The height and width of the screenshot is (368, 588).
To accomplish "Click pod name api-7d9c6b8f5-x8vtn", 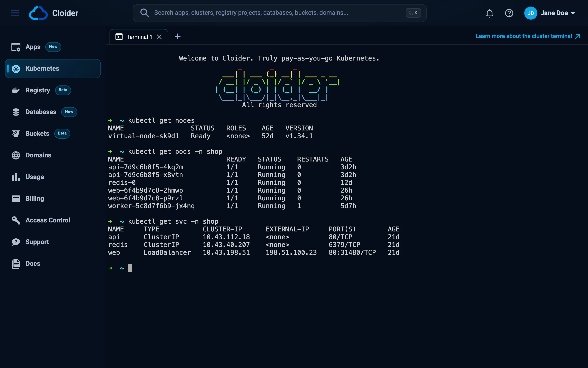I will coord(146,175).
